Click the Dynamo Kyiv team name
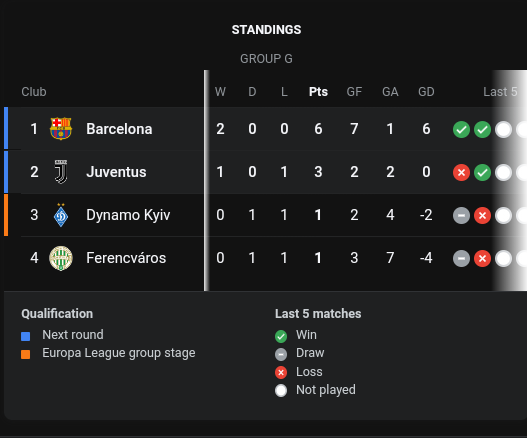This screenshot has height=438, width=527. coord(128,215)
